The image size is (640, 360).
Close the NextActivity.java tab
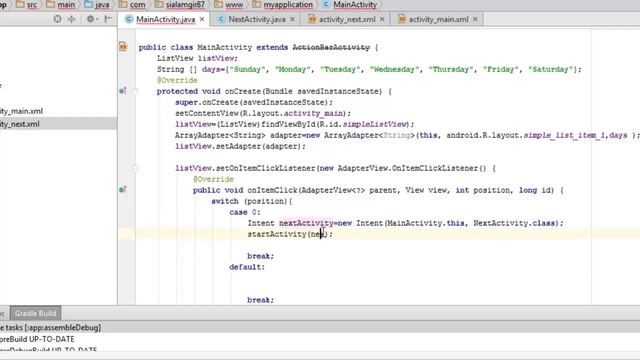click(x=292, y=19)
